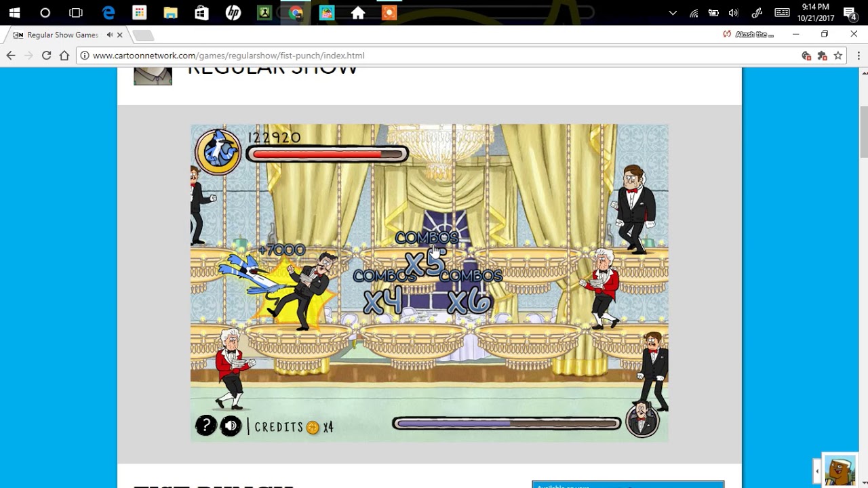Open the white house icon app on taskbar
Screen dimensions: 868x488
coord(358,12)
